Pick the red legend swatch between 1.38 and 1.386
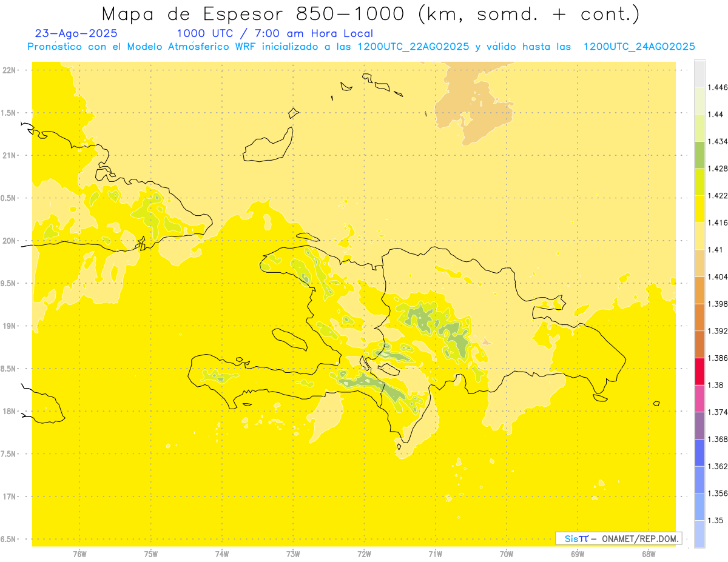 click(699, 371)
